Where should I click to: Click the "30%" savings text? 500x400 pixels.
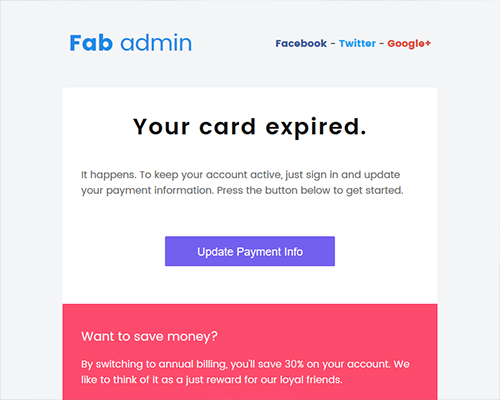click(x=294, y=364)
